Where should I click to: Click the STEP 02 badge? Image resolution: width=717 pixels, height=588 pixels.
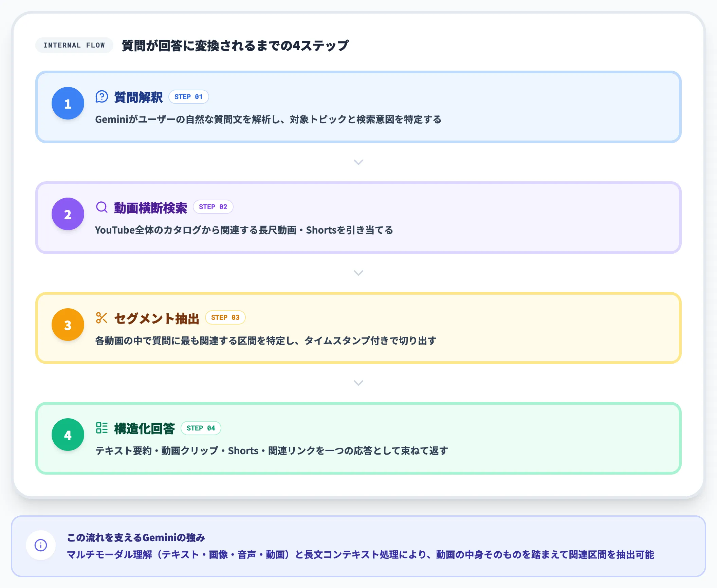tap(213, 207)
